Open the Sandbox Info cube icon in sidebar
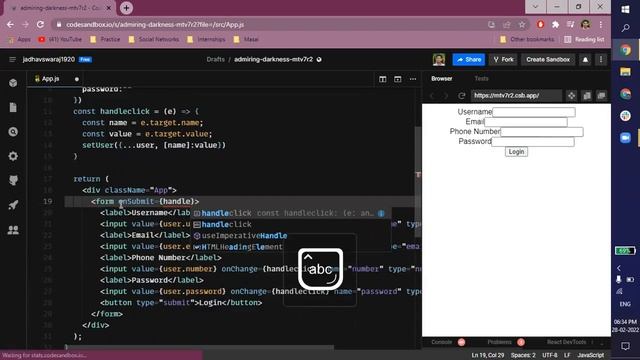 [13, 83]
